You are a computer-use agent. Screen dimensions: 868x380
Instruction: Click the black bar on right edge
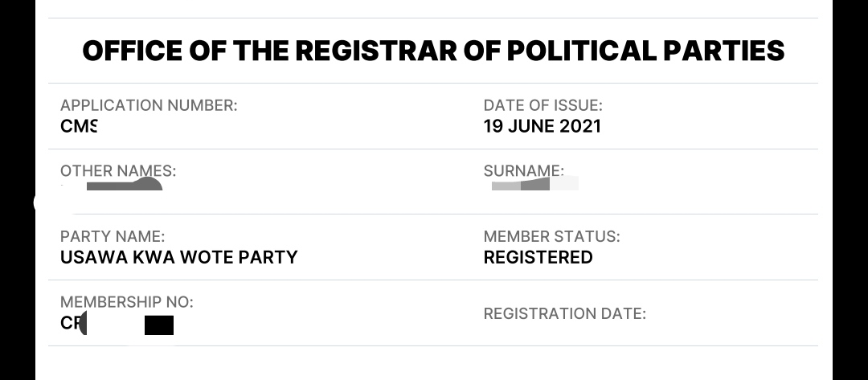[850, 190]
